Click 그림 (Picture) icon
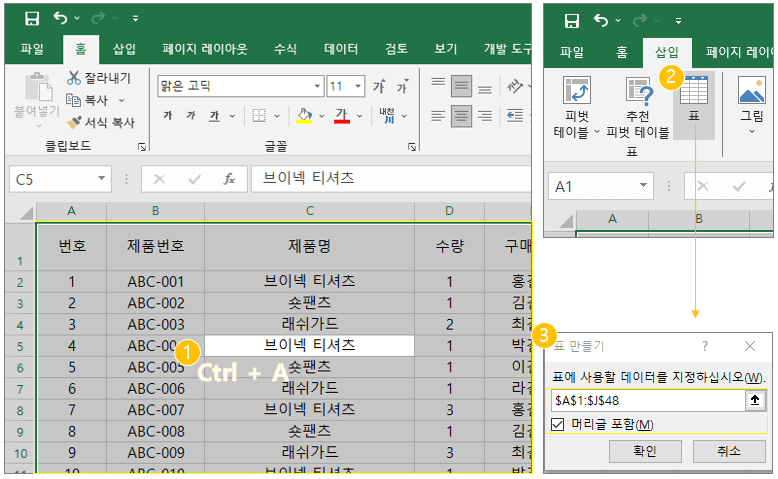The image size is (778, 479). pos(752,90)
